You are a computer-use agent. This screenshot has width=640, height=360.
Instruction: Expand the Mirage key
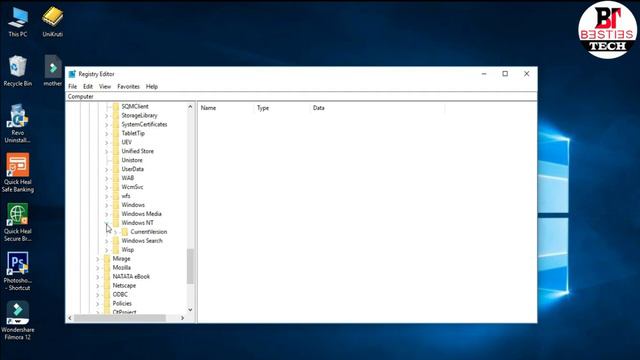click(98, 259)
